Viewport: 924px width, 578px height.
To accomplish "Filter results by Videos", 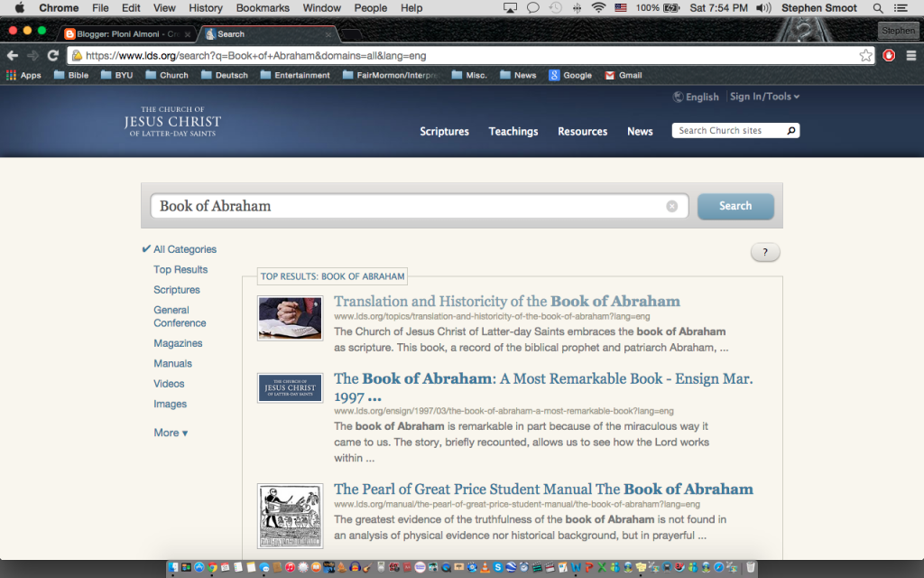I will point(169,383).
